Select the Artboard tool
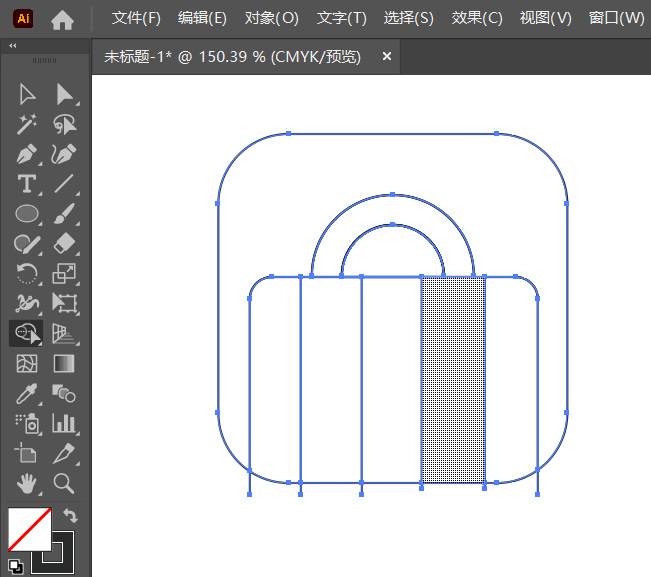This screenshot has width=651, height=577. coord(26,453)
